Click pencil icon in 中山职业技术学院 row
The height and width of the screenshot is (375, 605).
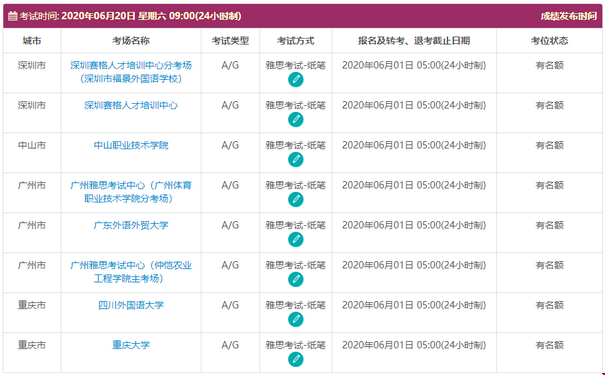tap(296, 159)
